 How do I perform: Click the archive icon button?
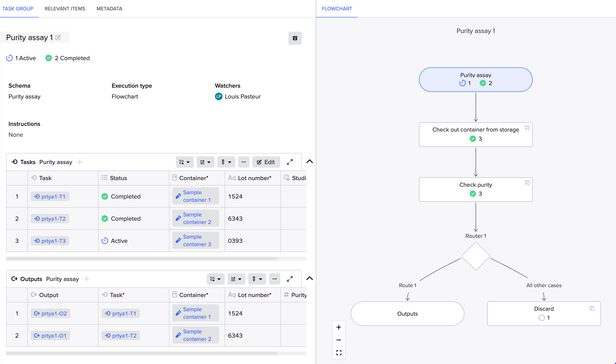[x=295, y=38]
